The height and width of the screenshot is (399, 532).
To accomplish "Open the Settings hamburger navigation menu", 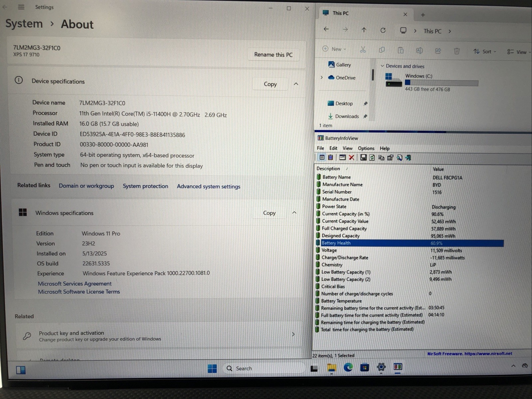I will [21, 7].
